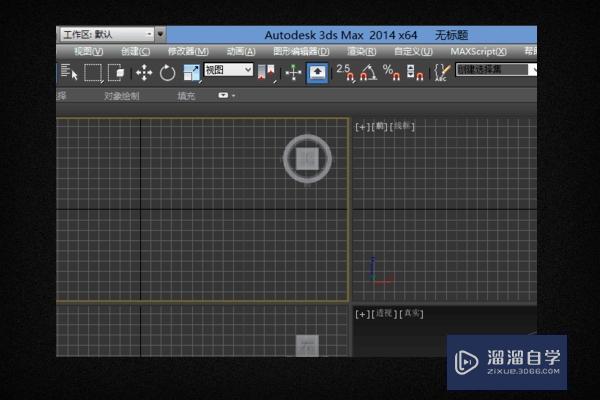Toggle Spinner Snap
The width and height of the screenshot is (600, 400).
click(x=415, y=72)
